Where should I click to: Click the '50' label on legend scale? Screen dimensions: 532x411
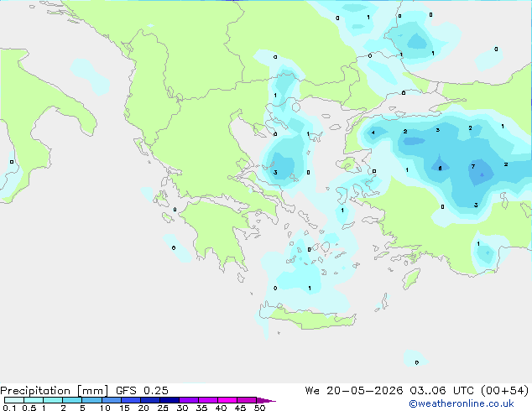point(259,408)
